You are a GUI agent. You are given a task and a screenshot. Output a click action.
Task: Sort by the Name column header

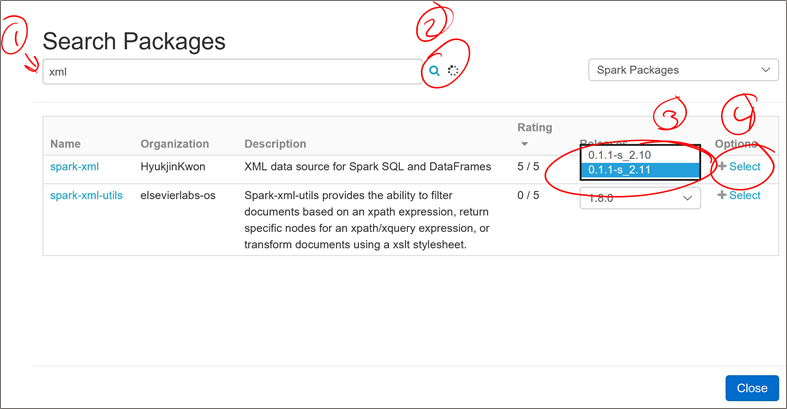coord(65,144)
